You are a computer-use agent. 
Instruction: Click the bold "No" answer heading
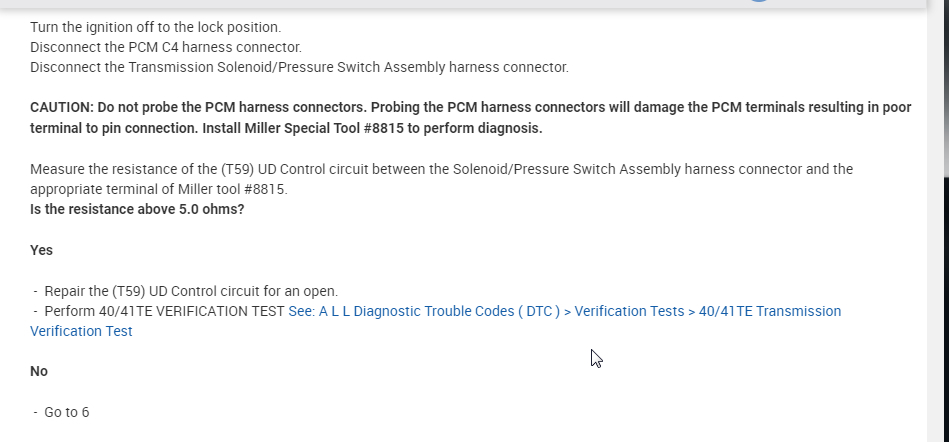click(39, 371)
